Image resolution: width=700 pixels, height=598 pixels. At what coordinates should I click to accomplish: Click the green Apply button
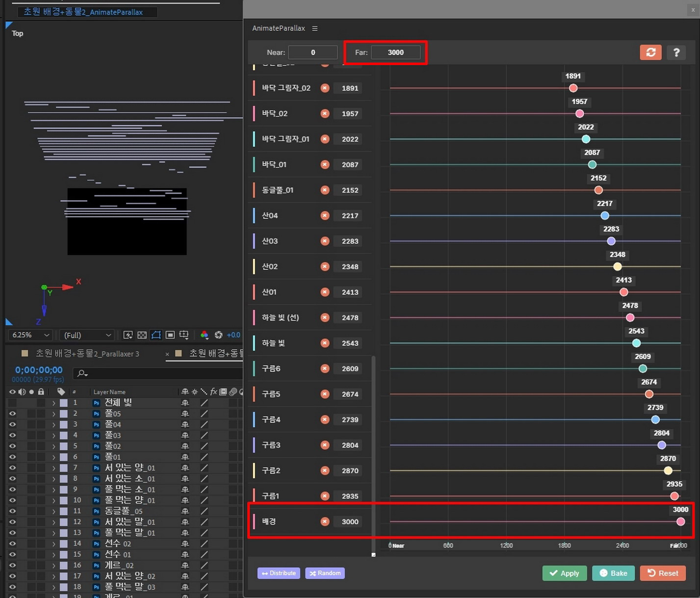564,573
